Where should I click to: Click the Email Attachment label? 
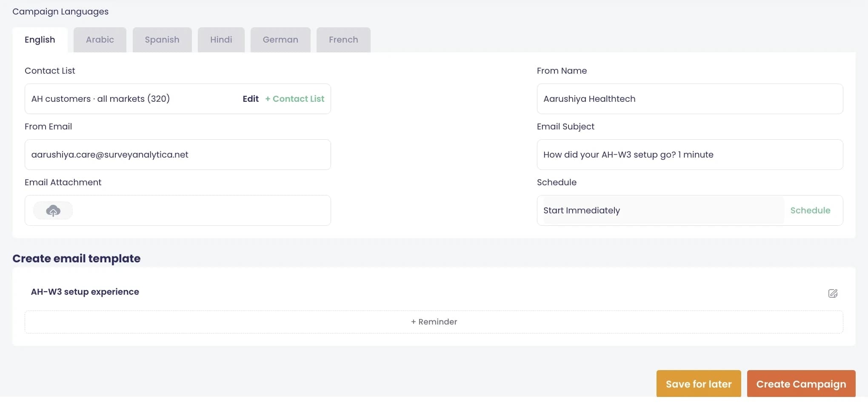[63, 182]
